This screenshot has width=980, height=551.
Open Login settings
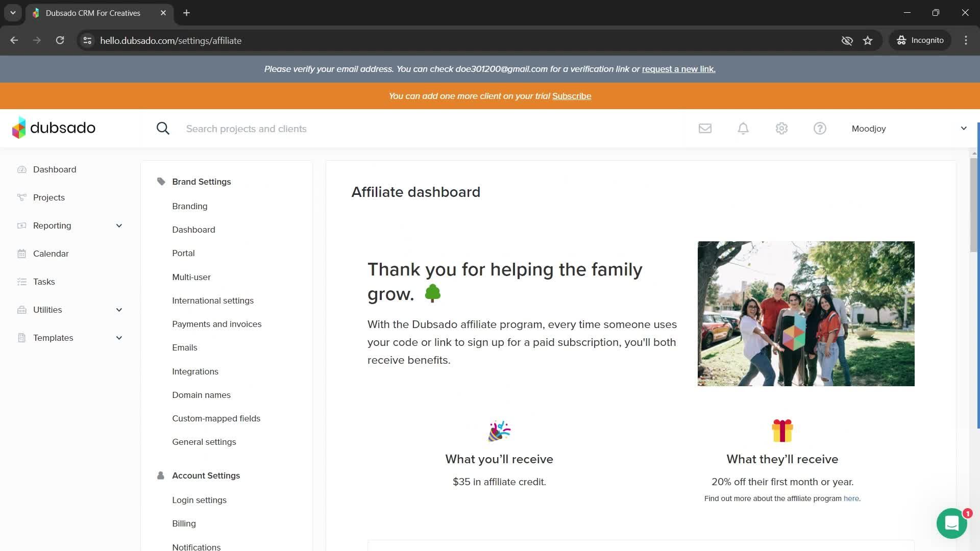(x=200, y=500)
